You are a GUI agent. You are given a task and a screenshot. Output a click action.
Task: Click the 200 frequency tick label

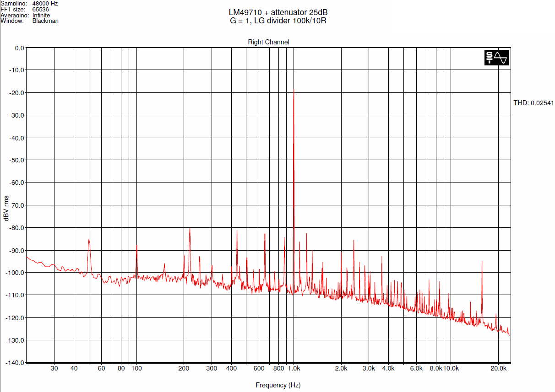point(184,368)
